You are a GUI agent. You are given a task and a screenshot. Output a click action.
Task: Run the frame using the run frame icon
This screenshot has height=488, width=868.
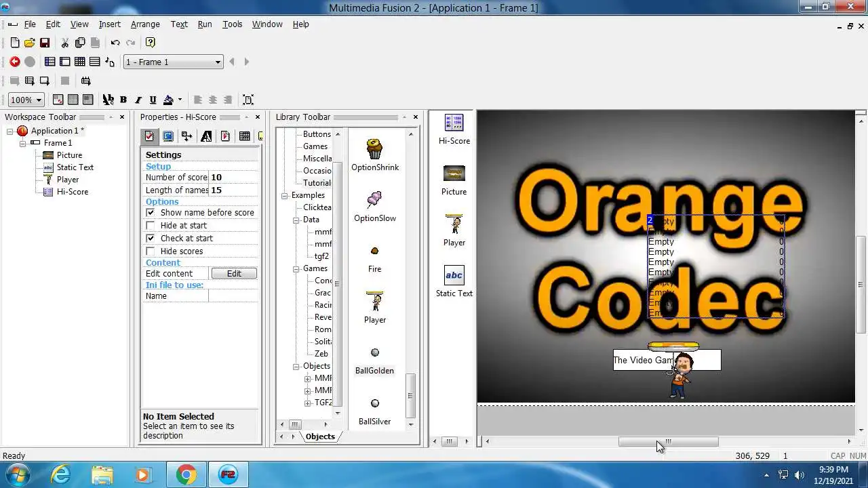click(x=45, y=81)
